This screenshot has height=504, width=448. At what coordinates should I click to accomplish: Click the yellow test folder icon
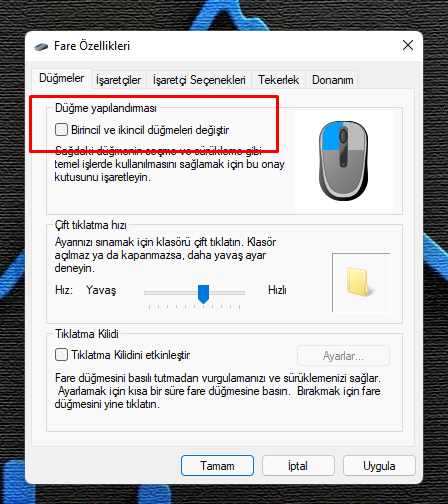tap(359, 281)
